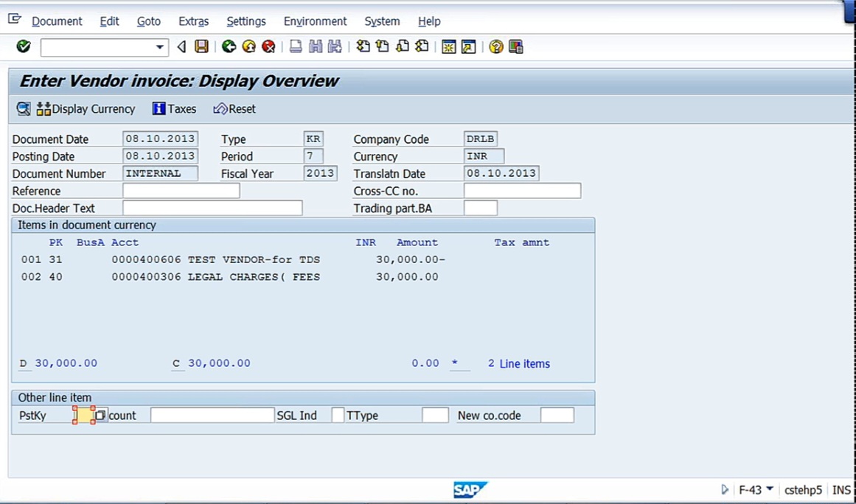Click the Period field showing 7
Image resolution: width=856 pixels, height=504 pixels.
pos(313,156)
